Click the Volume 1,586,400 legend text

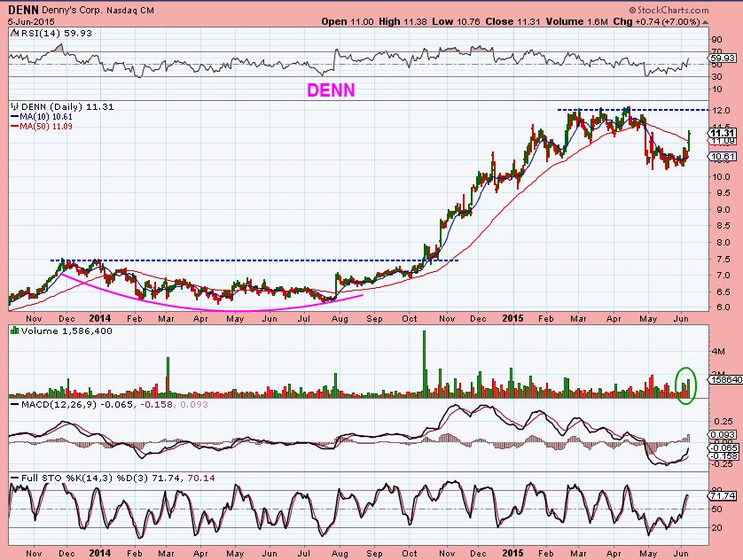pyautogui.click(x=66, y=331)
